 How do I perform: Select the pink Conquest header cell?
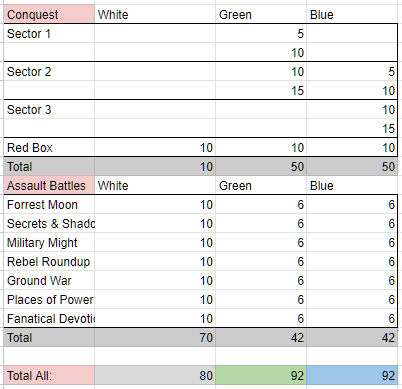click(x=49, y=14)
